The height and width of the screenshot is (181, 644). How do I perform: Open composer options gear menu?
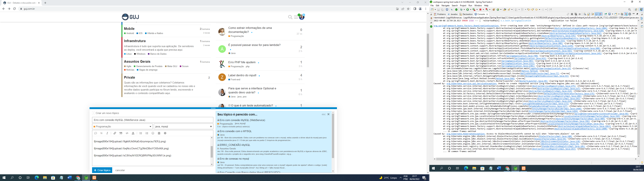point(165,133)
